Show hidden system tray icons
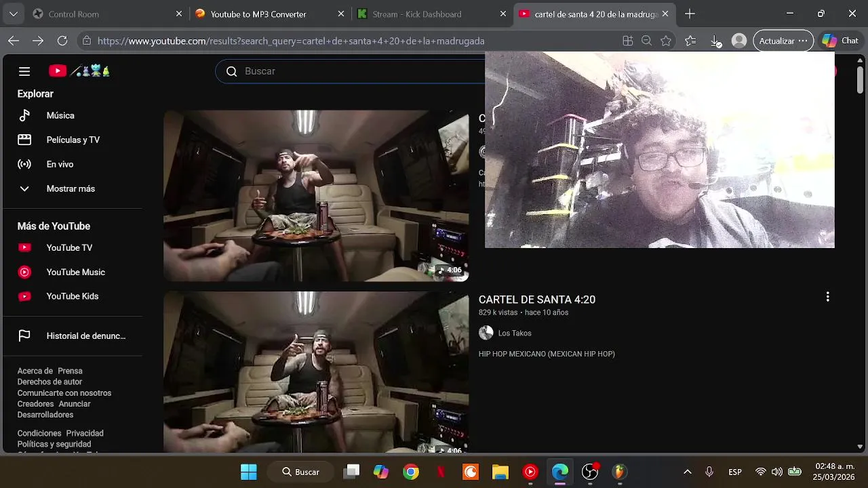The height and width of the screenshot is (488, 868). 687,472
